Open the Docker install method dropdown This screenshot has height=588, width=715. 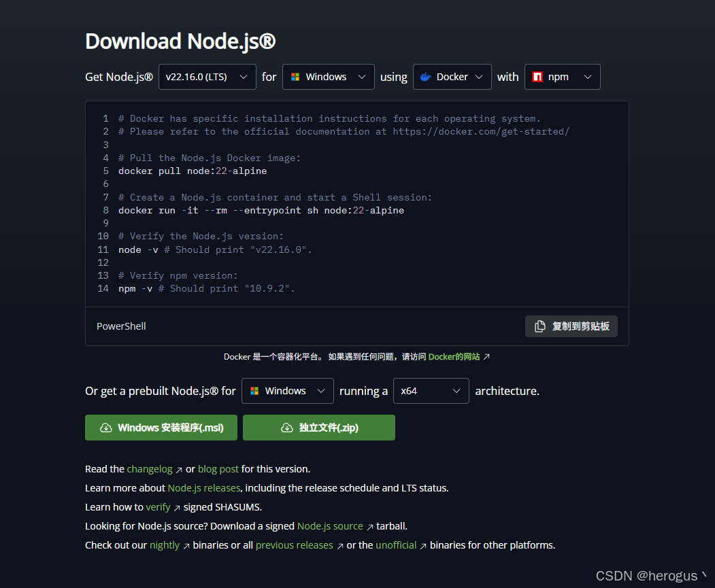[x=452, y=77]
